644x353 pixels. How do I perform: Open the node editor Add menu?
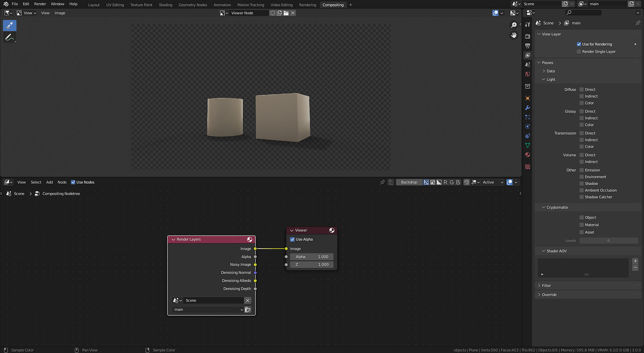click(49, 182)
